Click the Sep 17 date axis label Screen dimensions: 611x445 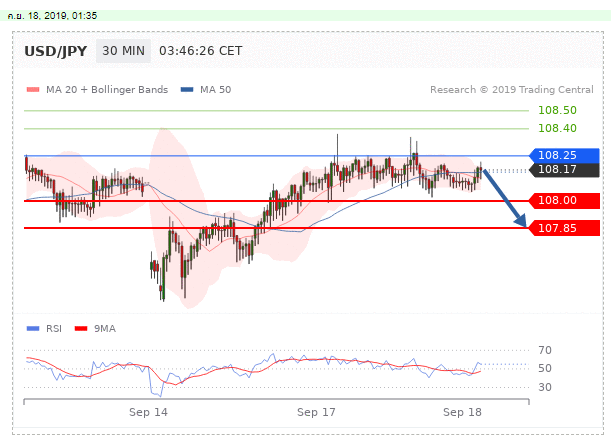click(316, 412)
